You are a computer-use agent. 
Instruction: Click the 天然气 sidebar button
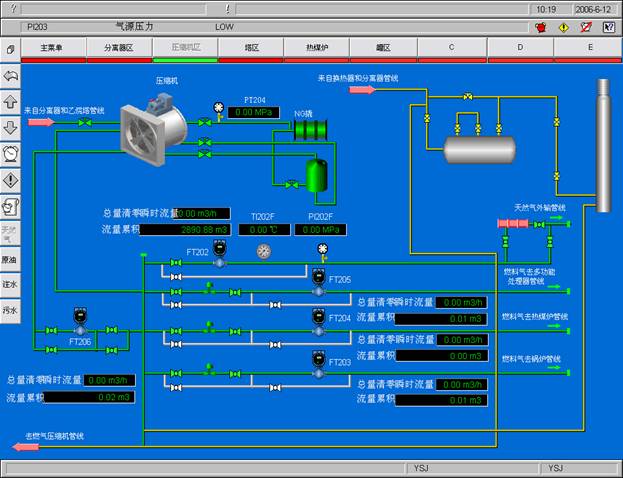click(x=10, y=234)
